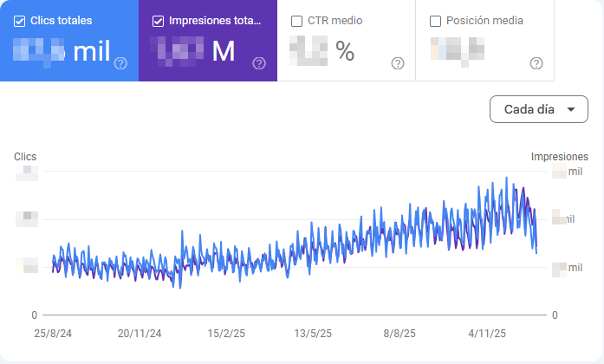
Task: Enable the CTR medio checkbox
Action: click(297, 21)
